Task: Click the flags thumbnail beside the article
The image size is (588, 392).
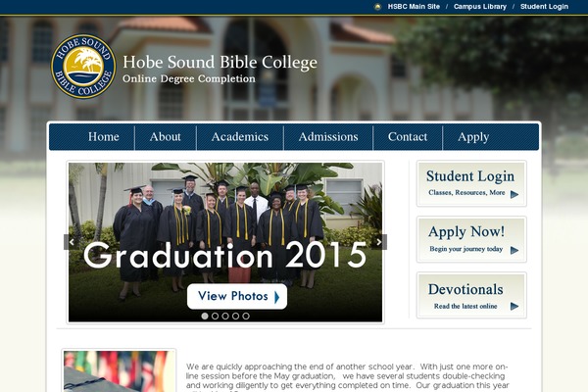Action: pos(119,371)
